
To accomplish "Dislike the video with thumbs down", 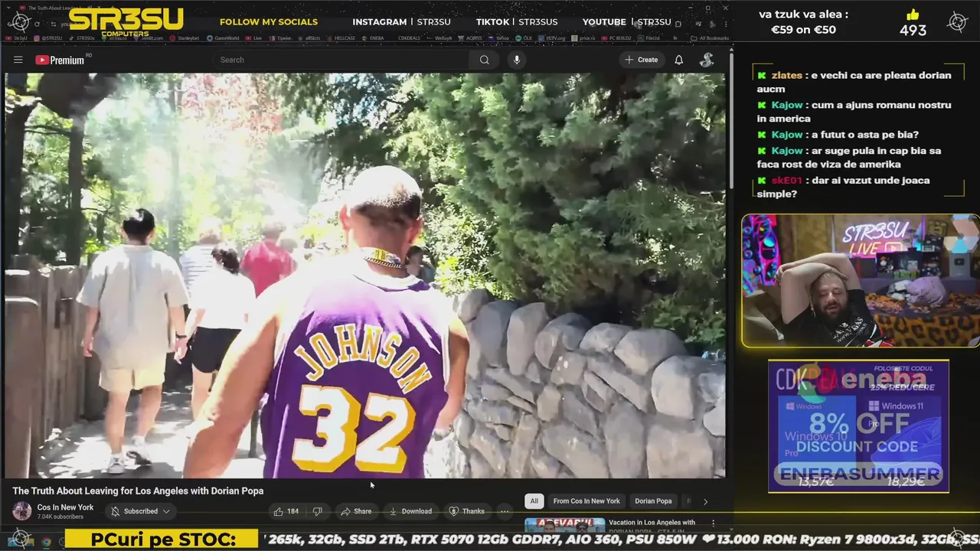I will click(317, 511).
